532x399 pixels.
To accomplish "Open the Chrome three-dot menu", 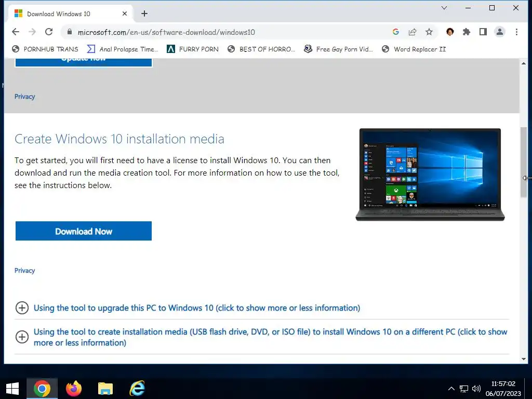I will pos(516,32).
